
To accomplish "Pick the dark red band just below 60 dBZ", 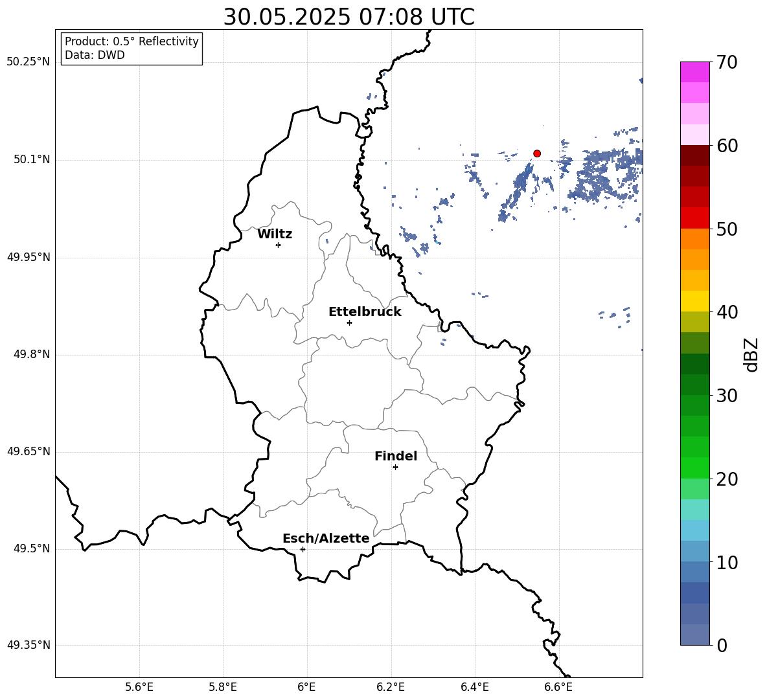I will 695,155.
